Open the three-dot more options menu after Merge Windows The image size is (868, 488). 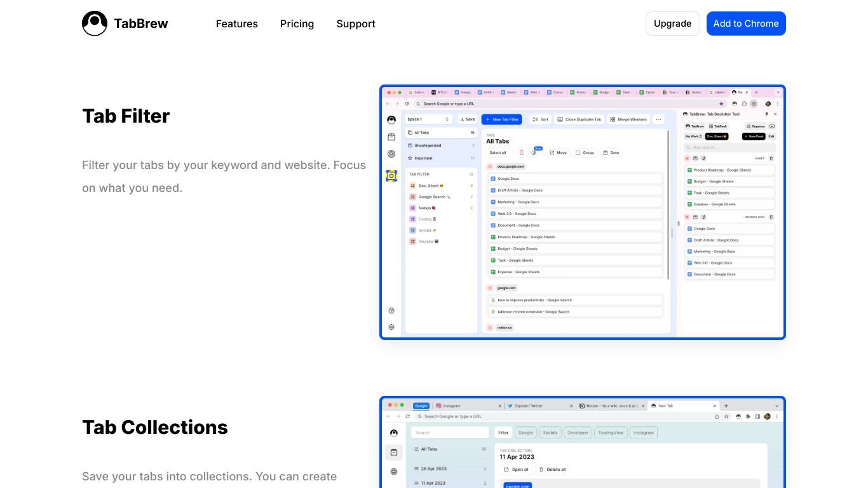(x=658, y=119)
